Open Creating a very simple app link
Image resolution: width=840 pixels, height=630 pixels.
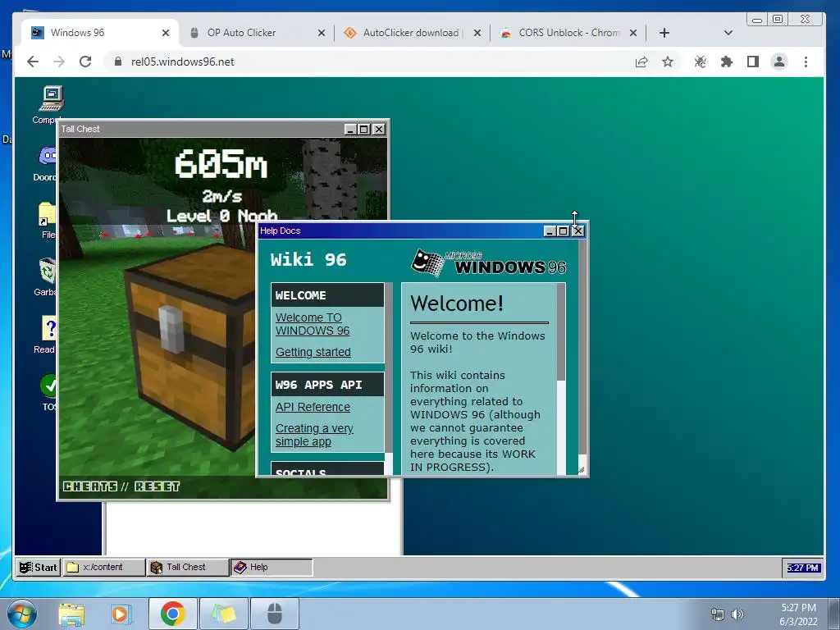[314, 435]
